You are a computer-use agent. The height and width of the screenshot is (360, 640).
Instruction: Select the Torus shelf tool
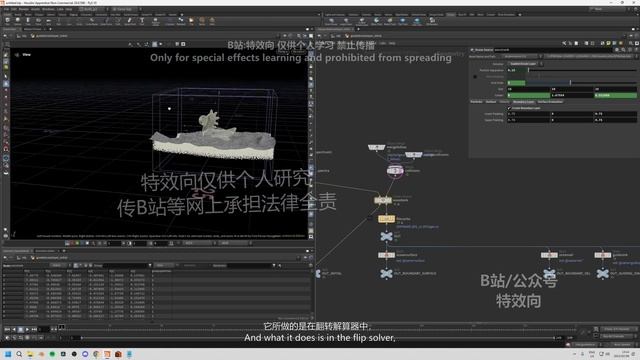(38, 21)
